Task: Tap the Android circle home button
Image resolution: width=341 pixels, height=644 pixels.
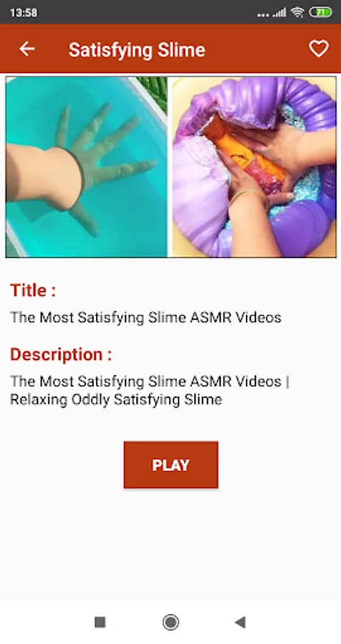Action: (x=170, y=623)
